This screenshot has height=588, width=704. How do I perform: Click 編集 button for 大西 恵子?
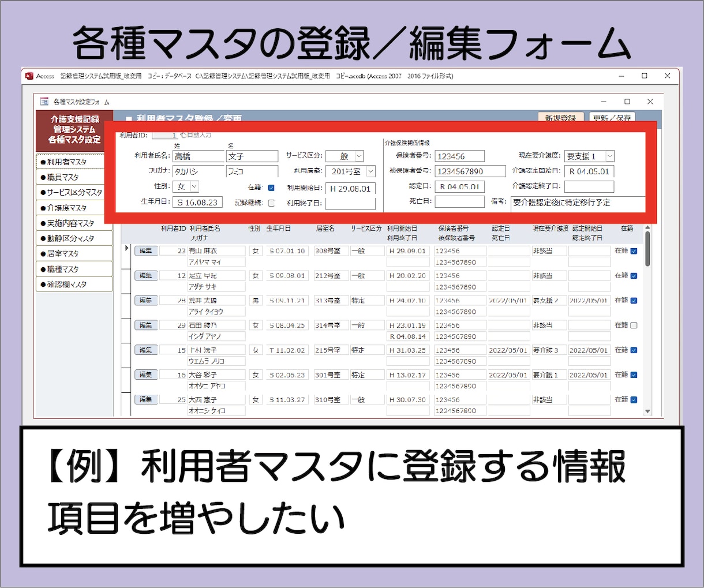tap(146, 399)
